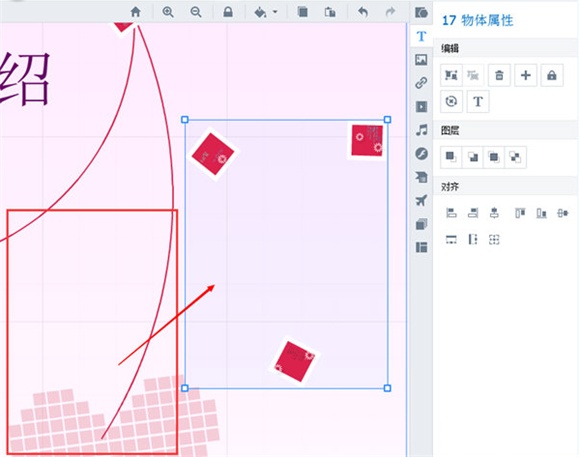Align the selected objects to the left
This screenshot has height=457, width=580.
pyautogui.click(x=451, y=213)
